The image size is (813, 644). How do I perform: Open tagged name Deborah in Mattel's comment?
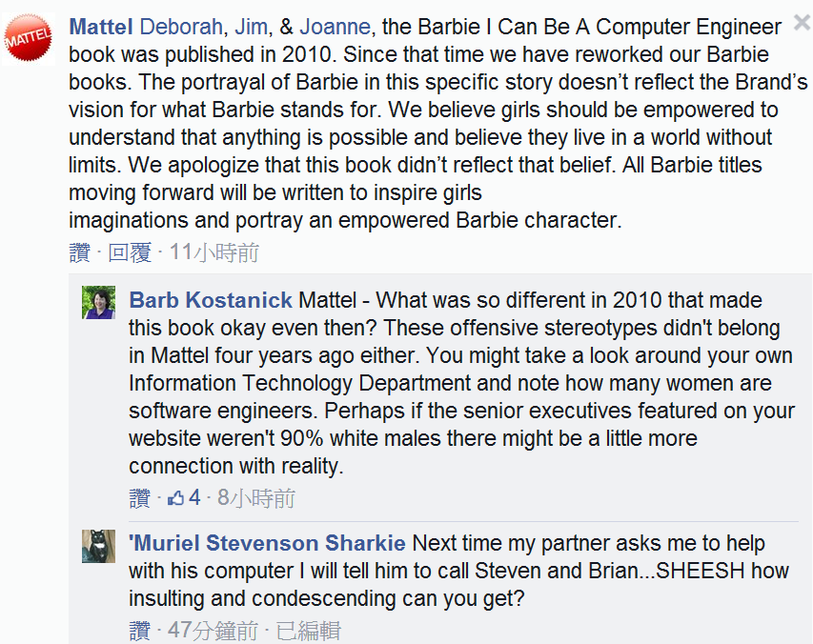pyautogui.click(x=180, y=26)
